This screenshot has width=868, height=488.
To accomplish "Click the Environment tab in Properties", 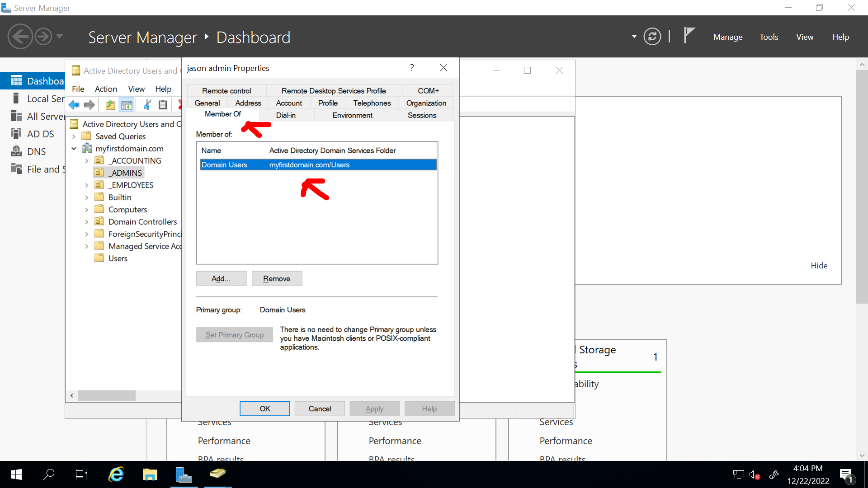I will 352,115.
